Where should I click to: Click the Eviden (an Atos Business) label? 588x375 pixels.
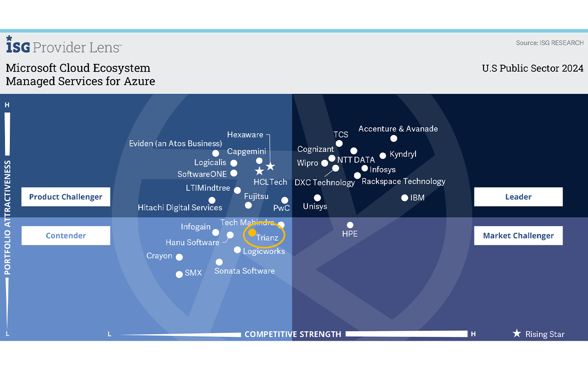click(175, 143)
